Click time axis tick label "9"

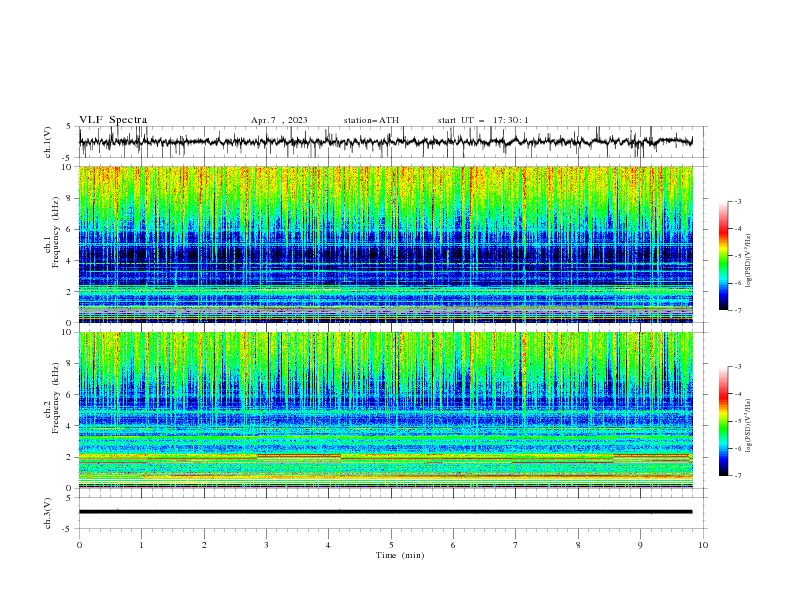pos(640,545)
